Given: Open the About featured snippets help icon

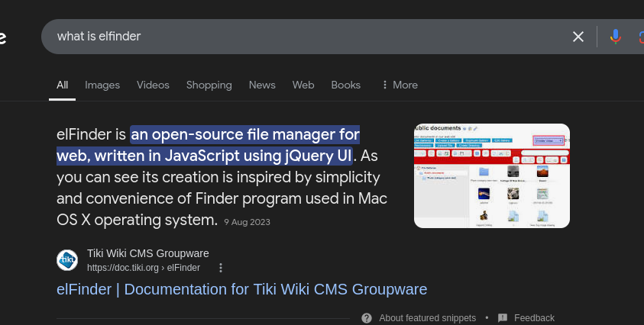Looking at the screenshot, I should coord(367,318).
